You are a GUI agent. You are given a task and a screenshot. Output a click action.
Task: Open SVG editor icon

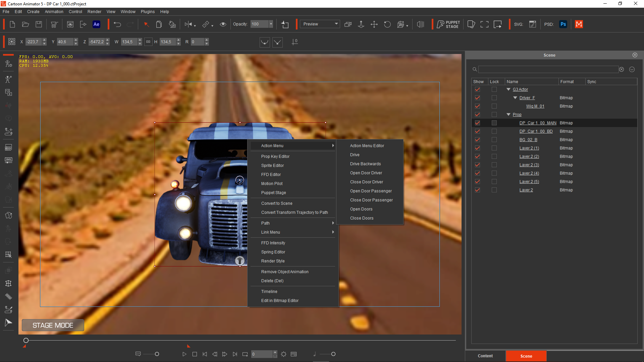coord(532,24)
